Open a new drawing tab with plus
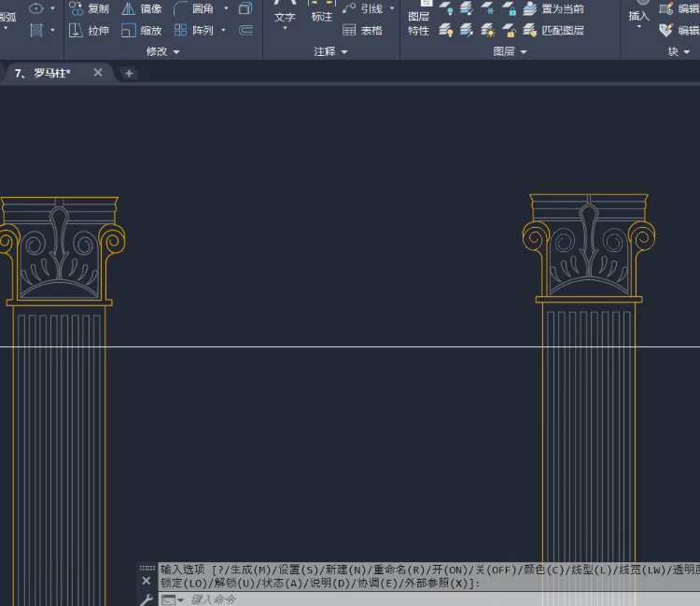 point(129,73)
